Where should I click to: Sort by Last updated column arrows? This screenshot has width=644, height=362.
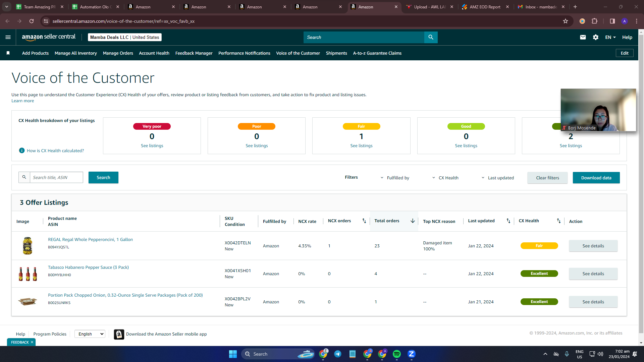pos(508,221)
